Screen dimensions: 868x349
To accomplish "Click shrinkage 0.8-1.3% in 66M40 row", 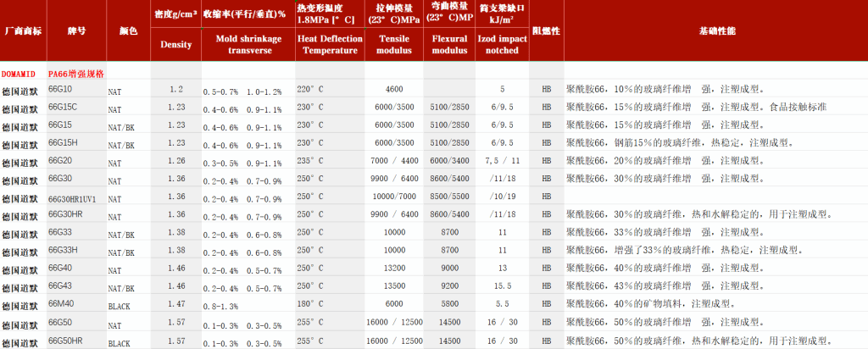I will pos(220,306).
